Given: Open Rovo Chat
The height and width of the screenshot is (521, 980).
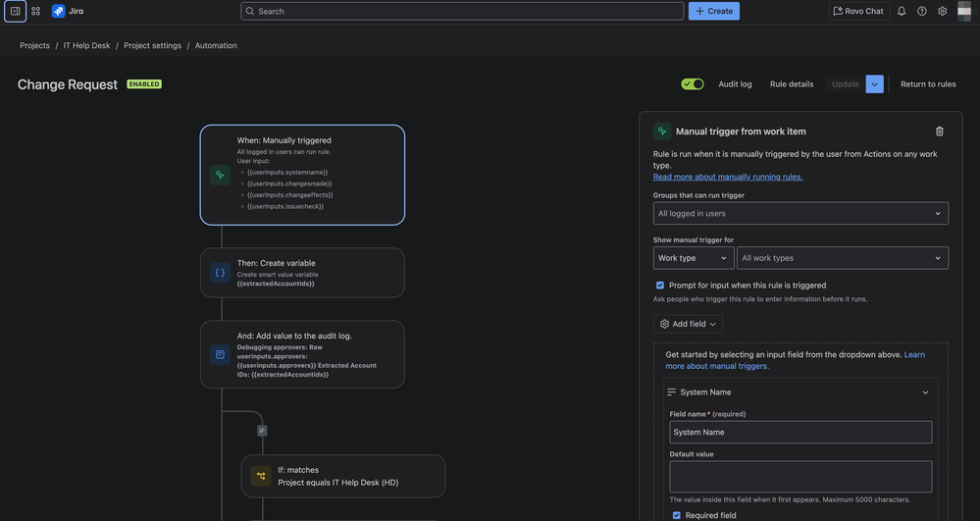Looking at the screenshot, I should point(859,11).
